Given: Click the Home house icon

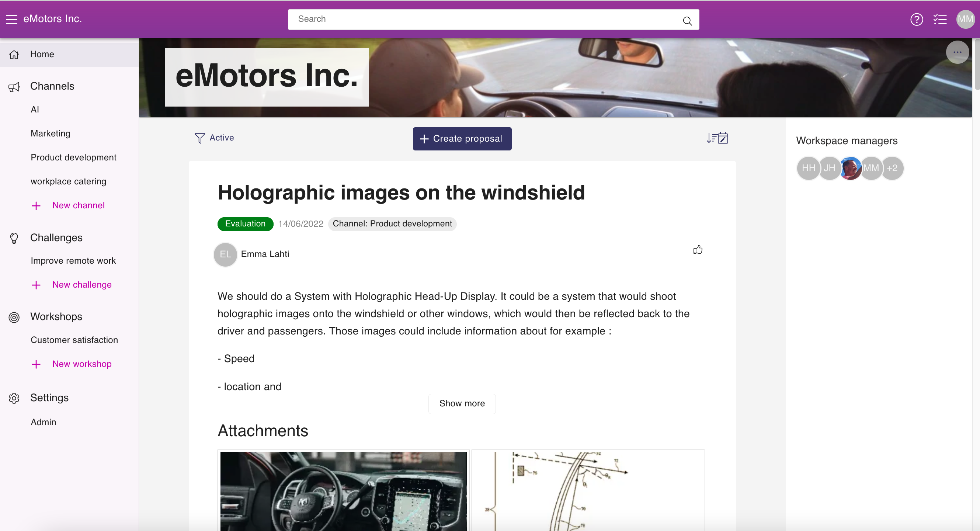Looking at the screenshot, I should tap(14, 55).
